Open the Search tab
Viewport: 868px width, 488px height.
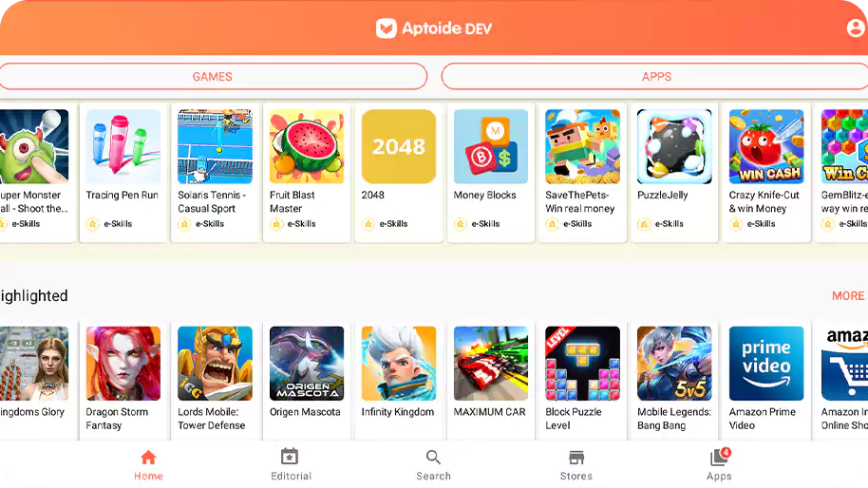coord(433,465)
